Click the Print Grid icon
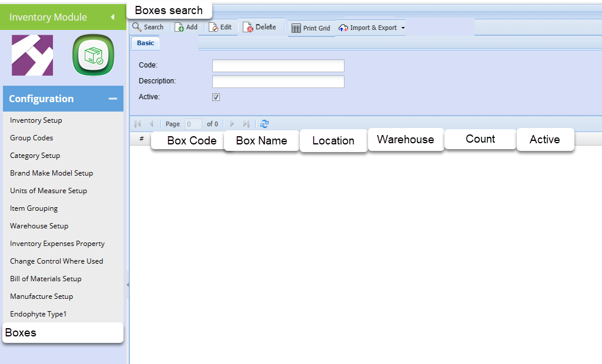 coord(296,28)
